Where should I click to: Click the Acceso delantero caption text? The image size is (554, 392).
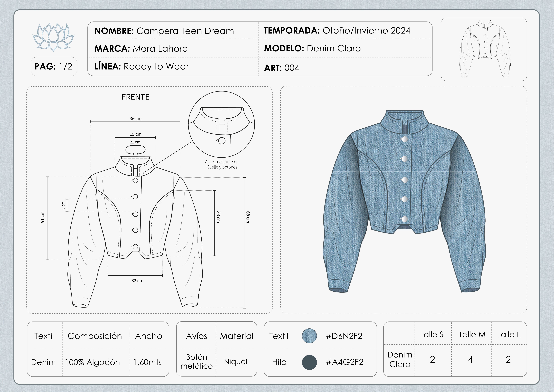[x=222, y=164]
